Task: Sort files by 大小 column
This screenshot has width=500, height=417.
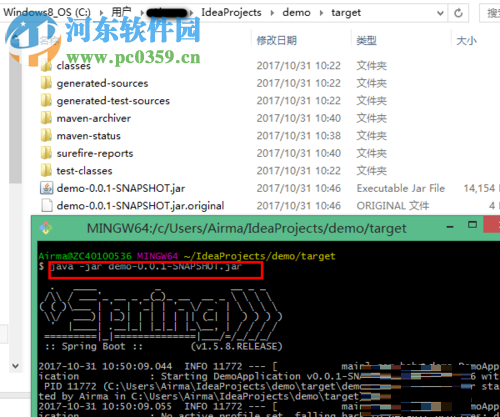Action: click(x=466, y=41)
